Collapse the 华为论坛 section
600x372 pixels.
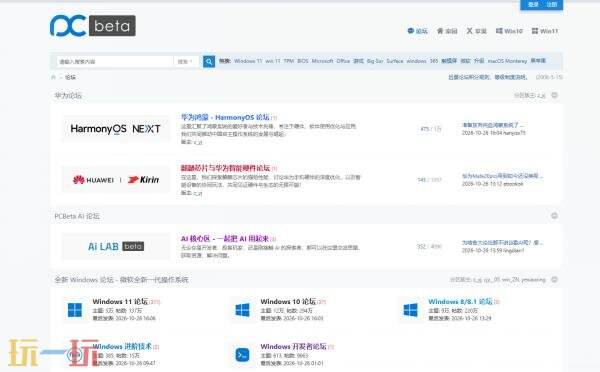point(554,95)
